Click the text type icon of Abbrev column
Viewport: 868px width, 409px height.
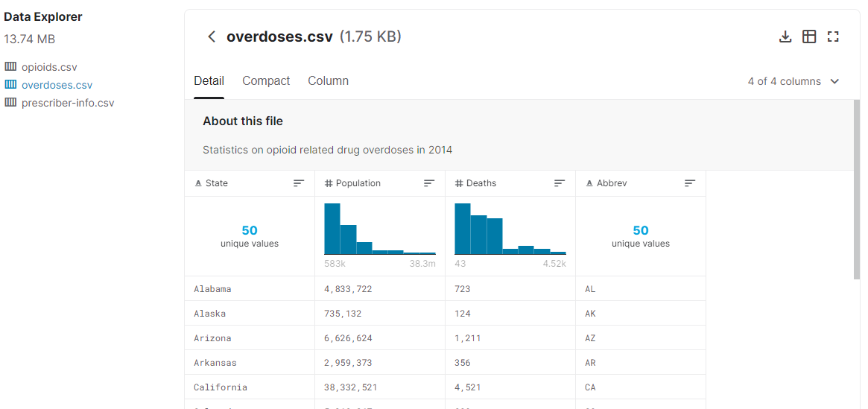[x=589, y=183]
